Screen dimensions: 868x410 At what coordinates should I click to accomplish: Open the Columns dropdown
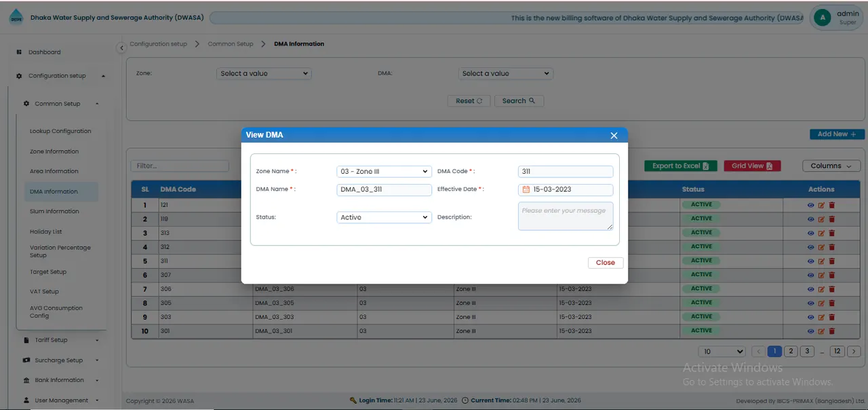tap(831, 166)
